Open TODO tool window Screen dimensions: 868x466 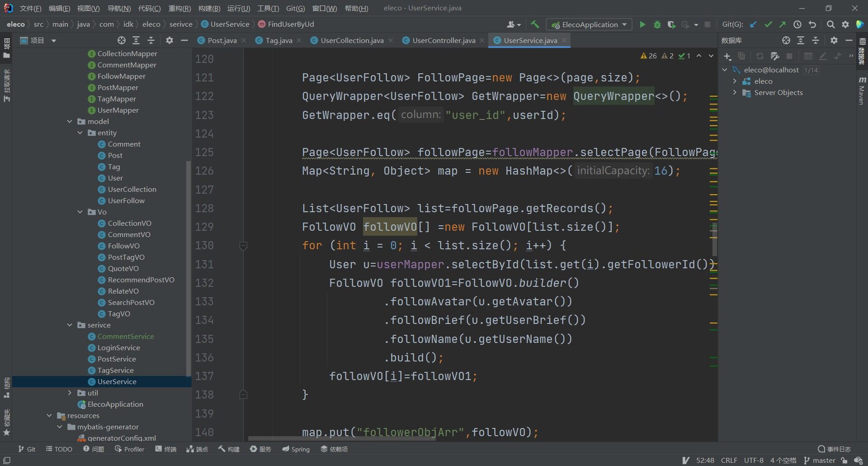(59, 449)
